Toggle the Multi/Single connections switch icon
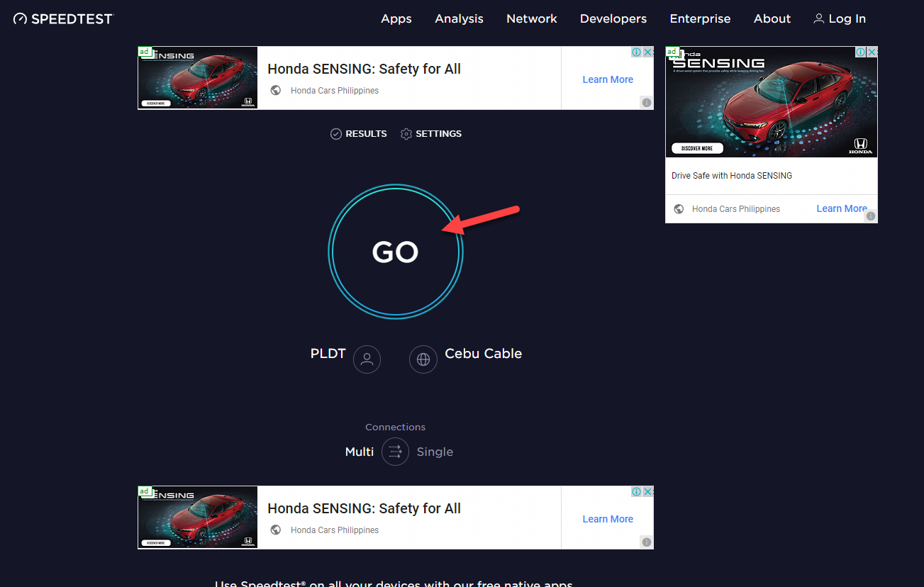This screenshot has height=587, width=924. (x=395, y=452)
